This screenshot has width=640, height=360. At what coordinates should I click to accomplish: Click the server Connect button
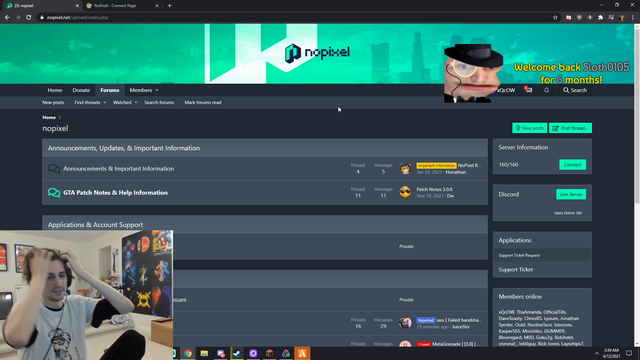coord(572,164)
